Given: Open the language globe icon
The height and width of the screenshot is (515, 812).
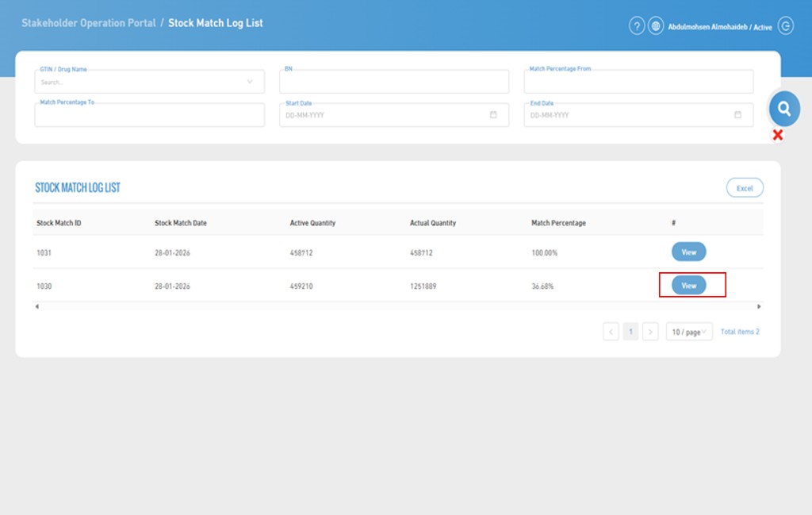Looking at the screenshot, I should [x=656, y=26].
